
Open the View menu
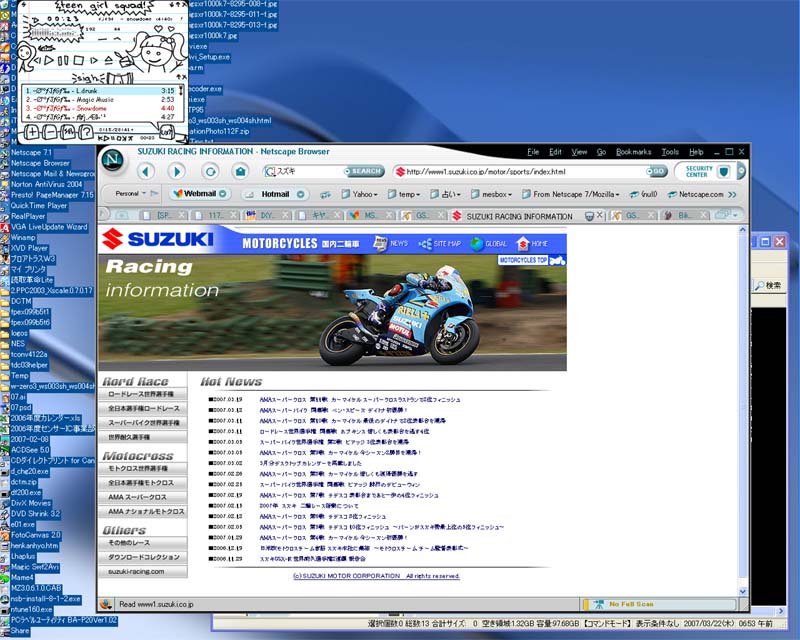coord(579,152)
